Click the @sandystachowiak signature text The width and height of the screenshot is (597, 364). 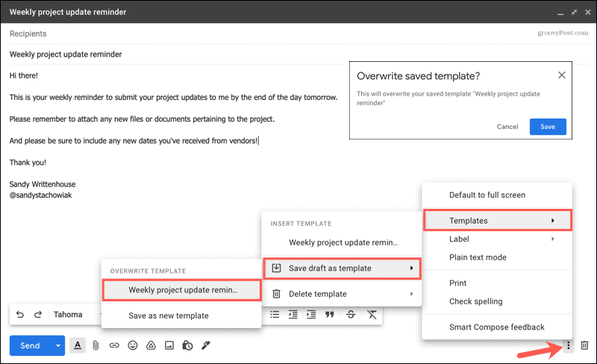tap(41, 195)
